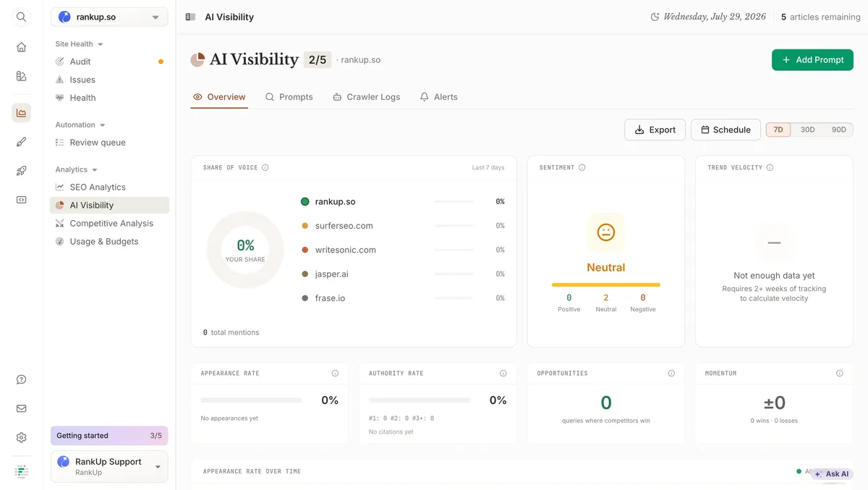Select 7D time range
The width and height of the screenshot is (868, 490).
point(778,130)
